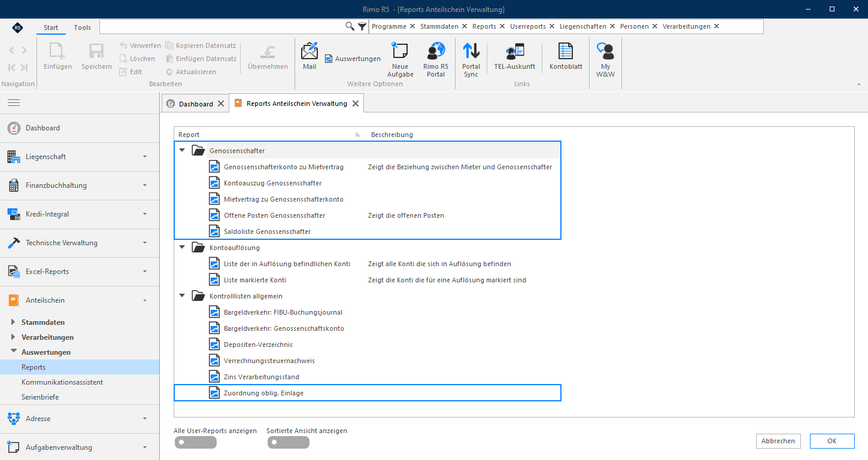Toggle the hamburger sidebar menu
This screenshot has width=868, height=460.
coord(14,103)
